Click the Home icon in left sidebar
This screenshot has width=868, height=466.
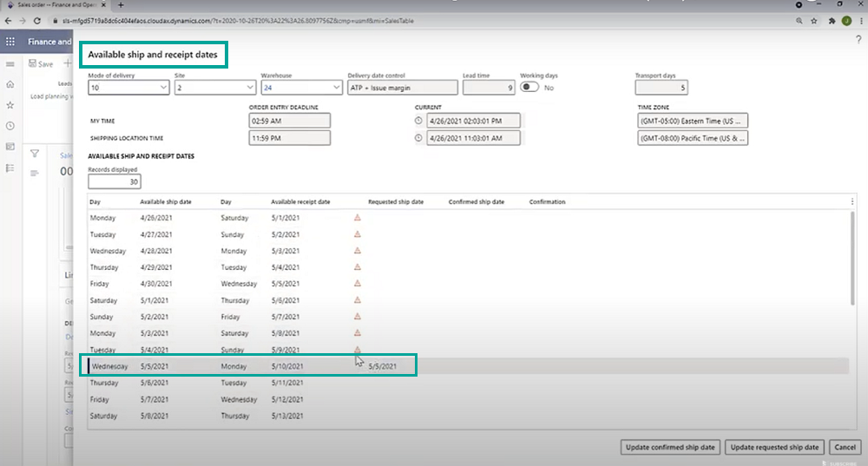tap(10, 84)
